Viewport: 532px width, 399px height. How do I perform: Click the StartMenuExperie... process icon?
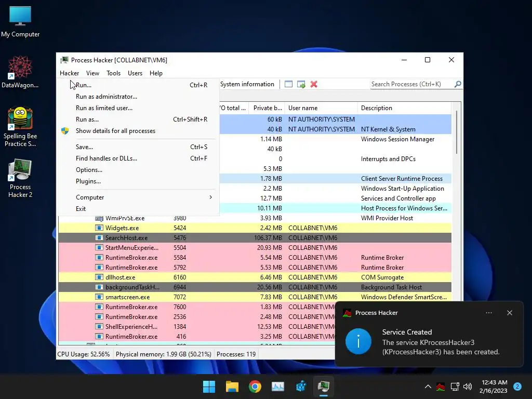pos(99,247)
